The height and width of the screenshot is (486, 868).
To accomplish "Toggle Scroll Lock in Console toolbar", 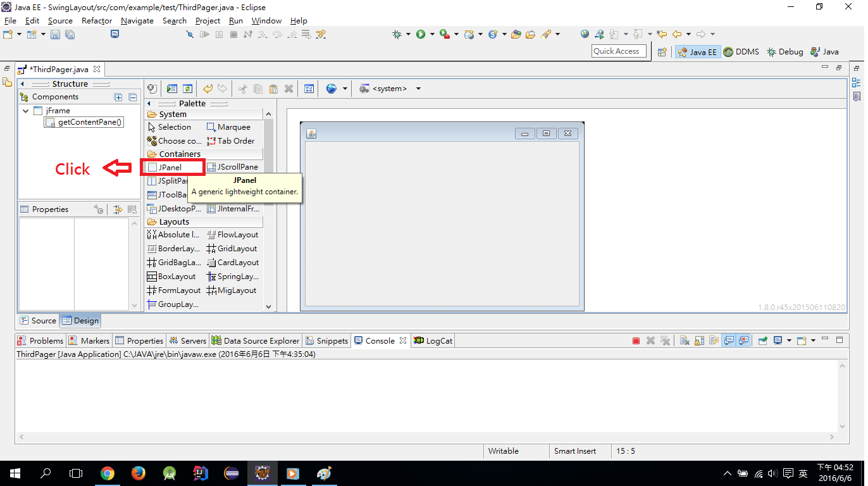I will [700, 340].
